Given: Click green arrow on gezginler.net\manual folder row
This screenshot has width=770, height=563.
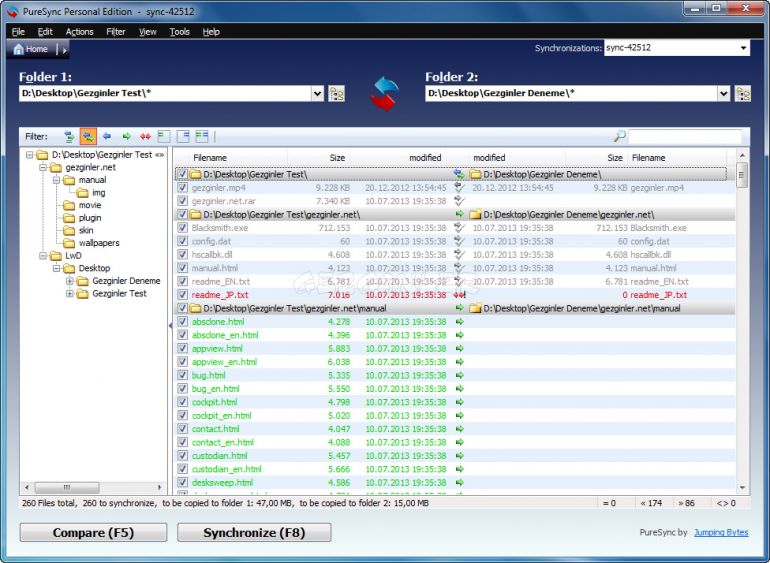Looking at the screenshot, I should (x=460, y=308).
